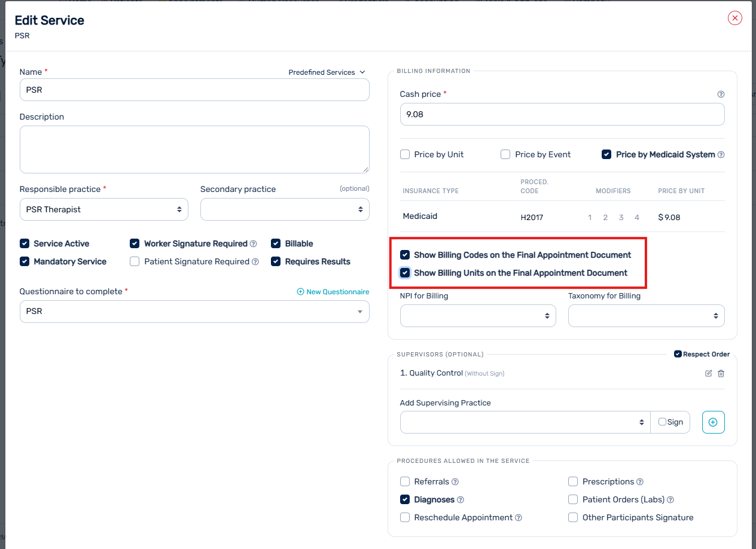This screenshot has width=756, height=549.
Task: Click modifier 1 in the Medicaid row
Action: point(590,218)
